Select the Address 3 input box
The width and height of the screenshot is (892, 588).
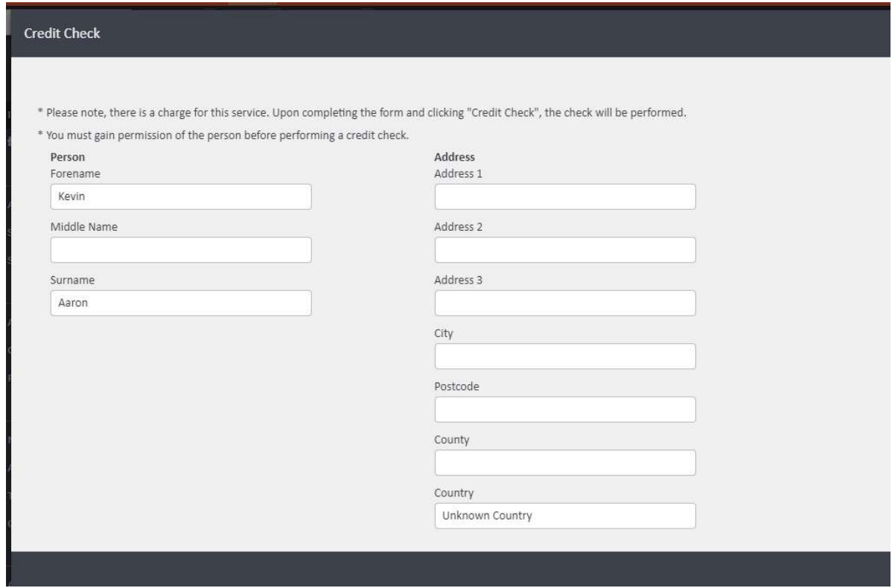[x=564, y=303]
